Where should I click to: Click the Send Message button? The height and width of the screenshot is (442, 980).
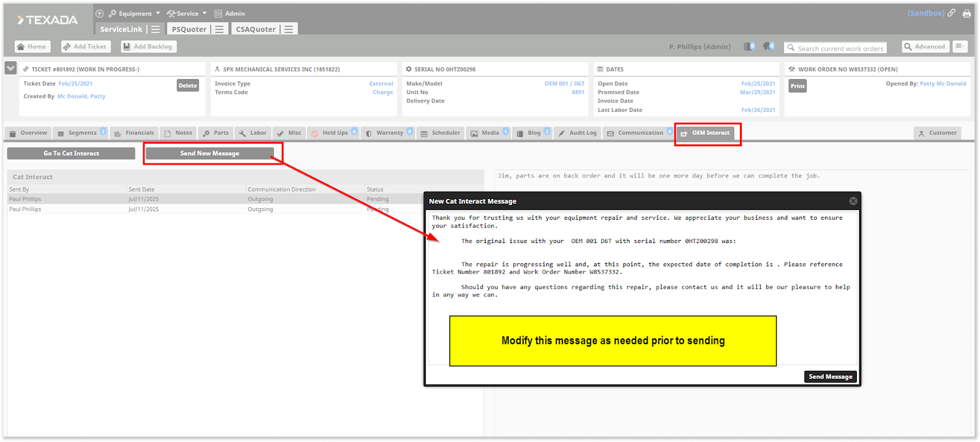click(830, 377)
